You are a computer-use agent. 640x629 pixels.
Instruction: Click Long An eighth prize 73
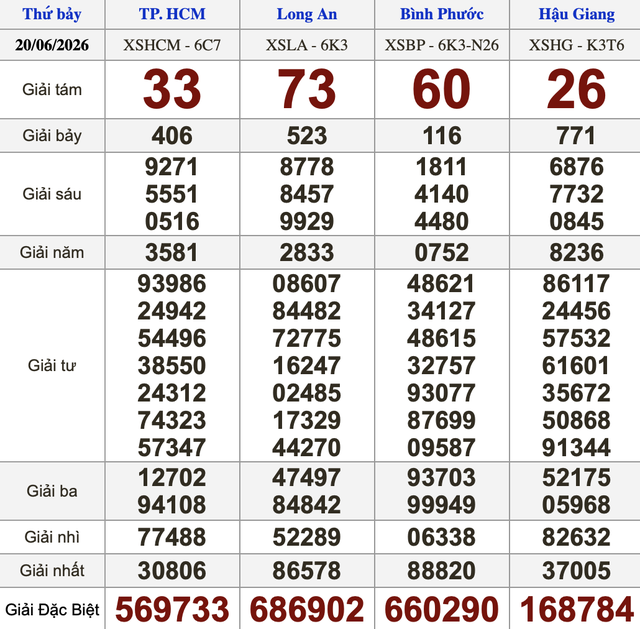(x=307, y=89)
